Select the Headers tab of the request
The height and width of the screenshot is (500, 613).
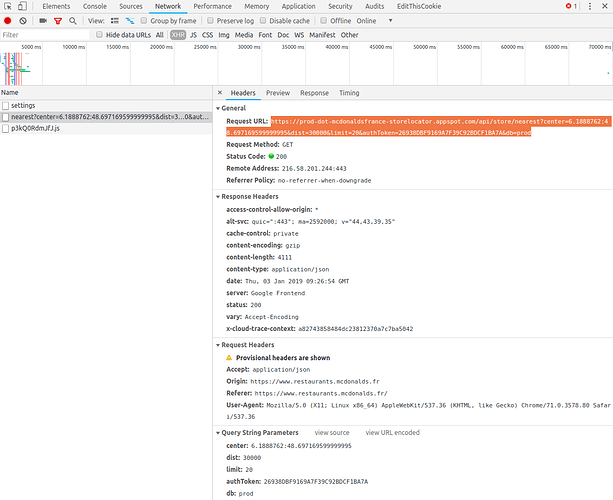tap(243, 93)
